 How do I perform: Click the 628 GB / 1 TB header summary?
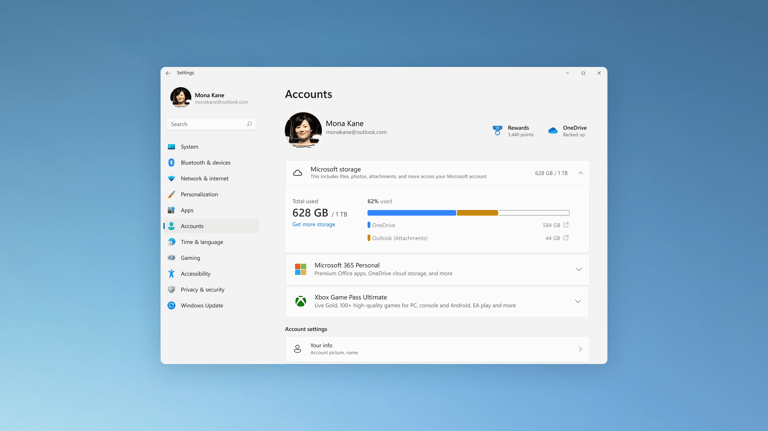[x=552, y=173]
